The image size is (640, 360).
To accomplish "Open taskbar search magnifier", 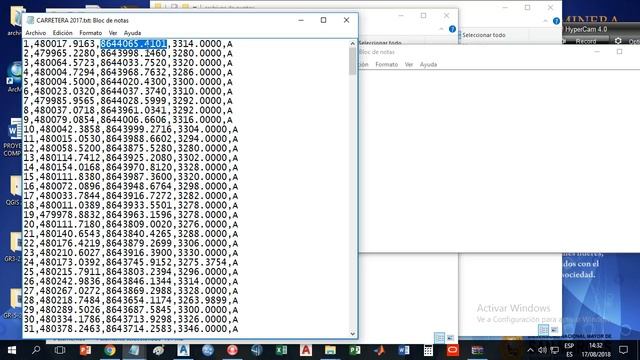I will pos(36,350).
